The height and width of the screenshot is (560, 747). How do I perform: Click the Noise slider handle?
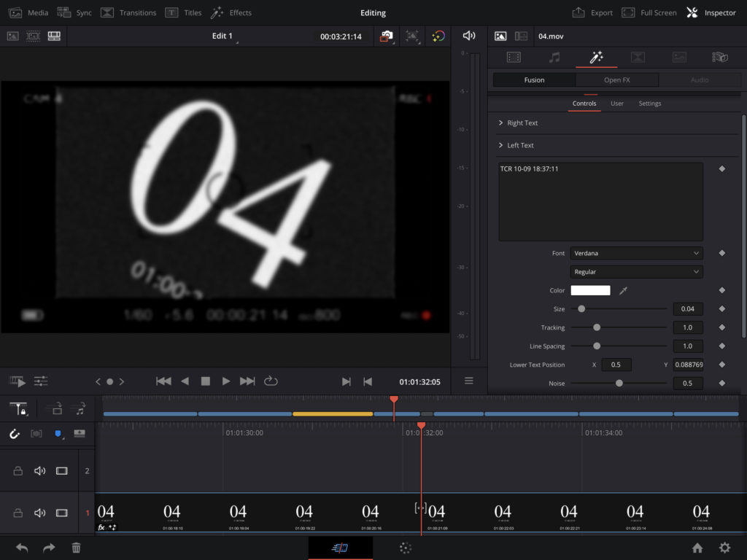619,384
